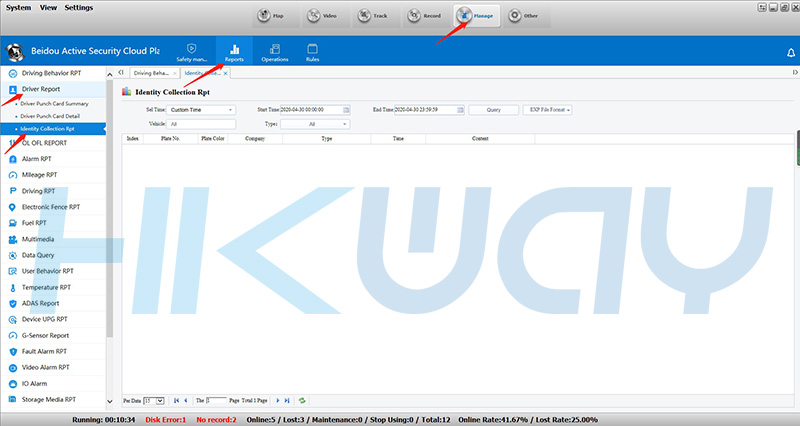The image size is (800, 426).
Task: Open Driver Punch Card Detail
Action: click(50, 116)
